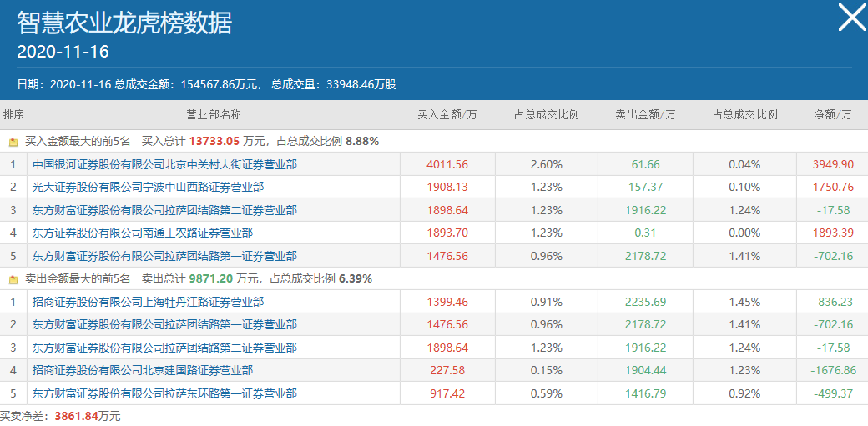Select sell amount 2235.69 cell
This screenshot has height=426, width=868.
645,302
